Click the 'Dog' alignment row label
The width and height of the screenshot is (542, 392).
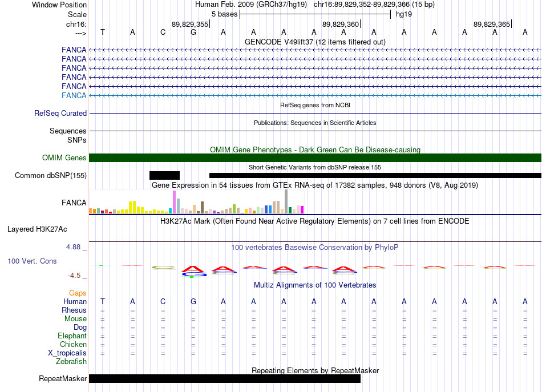(80, 328)
